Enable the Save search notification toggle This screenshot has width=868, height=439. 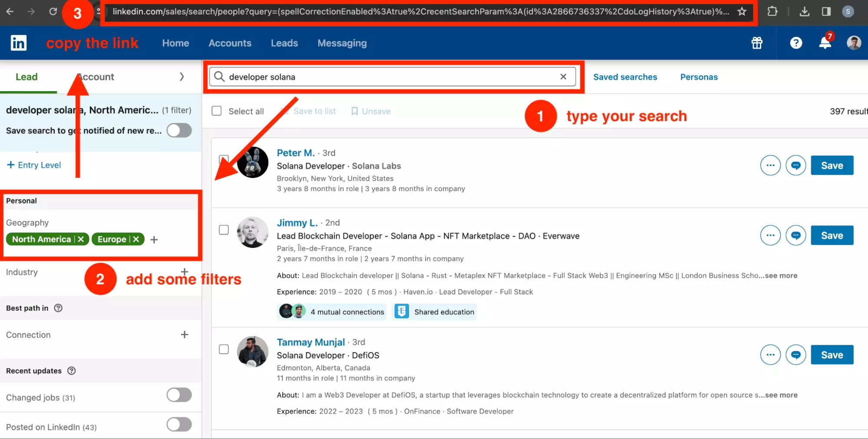click(179, 130)
